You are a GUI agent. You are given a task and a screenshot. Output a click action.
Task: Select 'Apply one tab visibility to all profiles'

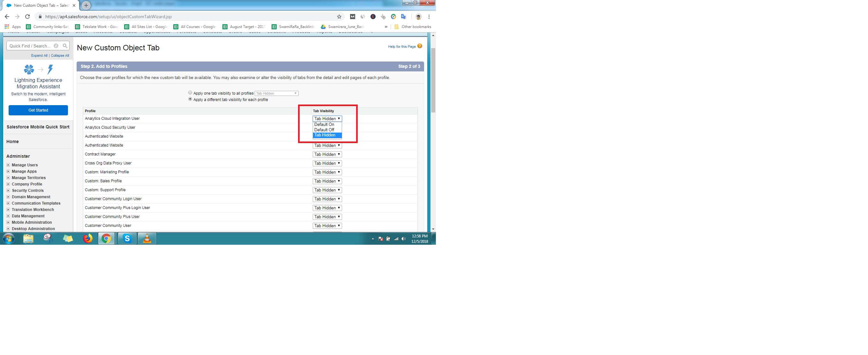(190, 93)
